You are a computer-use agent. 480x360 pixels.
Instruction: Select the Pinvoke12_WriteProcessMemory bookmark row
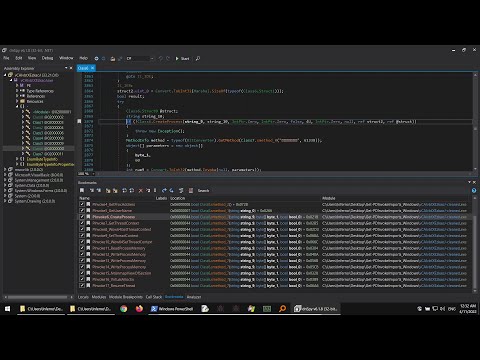coord(275,254)
